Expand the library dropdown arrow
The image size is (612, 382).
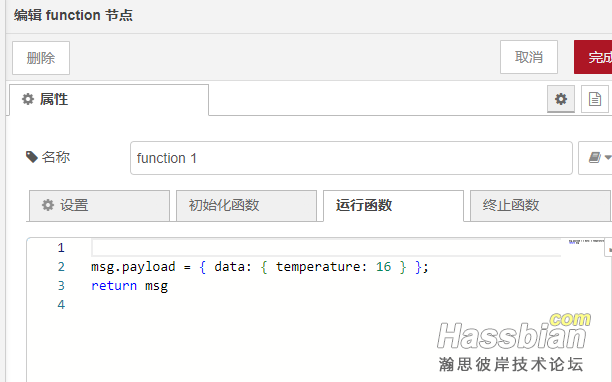pyautogui.click(x=608, y=158)
